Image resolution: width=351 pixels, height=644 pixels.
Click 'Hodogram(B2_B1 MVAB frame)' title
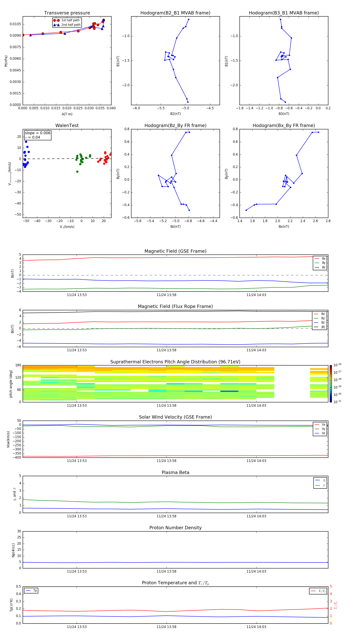point(175,13)
